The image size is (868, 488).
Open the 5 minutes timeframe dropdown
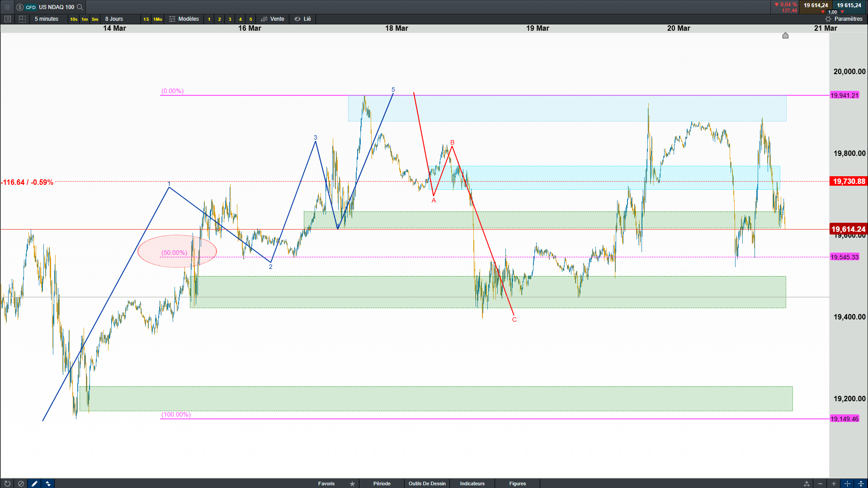(x=47, y=19)
